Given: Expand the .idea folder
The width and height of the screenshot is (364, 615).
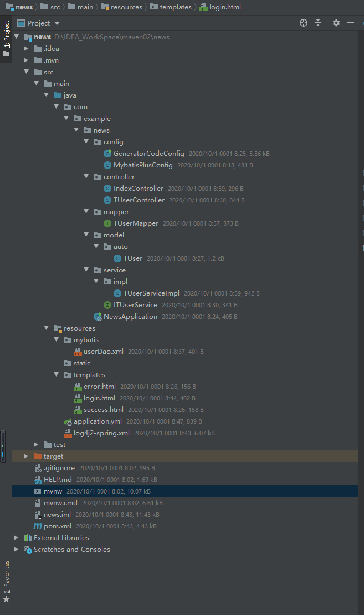Looking at the screenshot, I should point(26,49).
